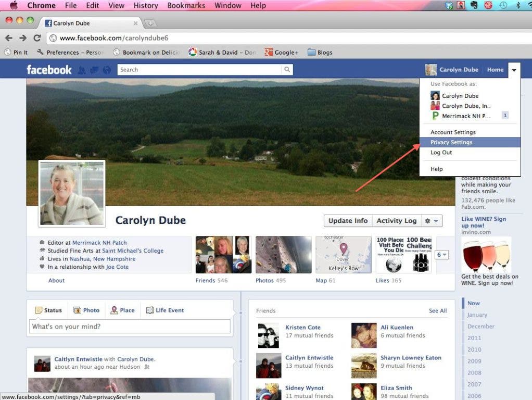
Task: Click the Bluetooth icon in menu bar
Action: click(518, 5)
